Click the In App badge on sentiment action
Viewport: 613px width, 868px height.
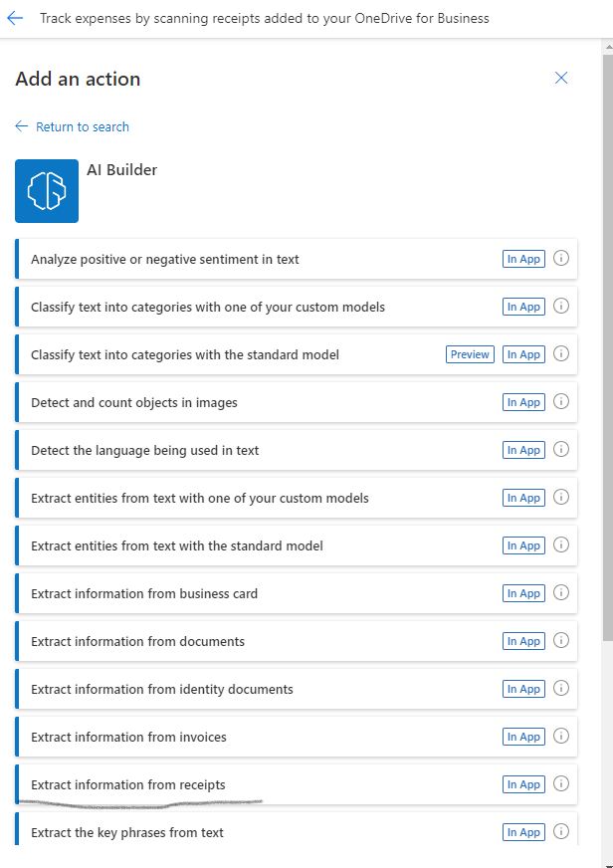(x=523, y=258)
